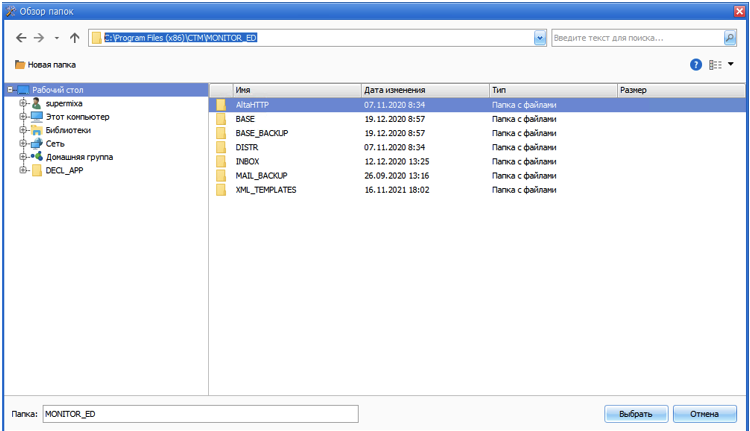
Task: Click the AltaHTTP folder icon
Action: (221, 104)
